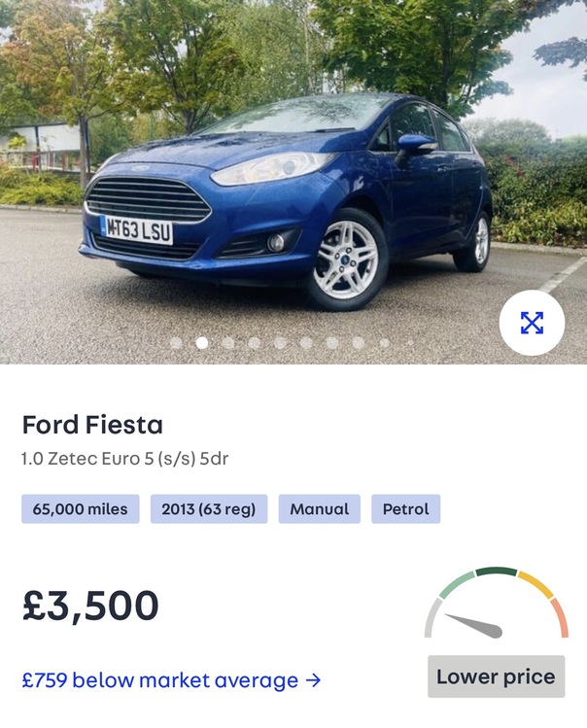587x728 pixels.
Task: Select the active second carousel dot
Action: click(x=202, y=343)
